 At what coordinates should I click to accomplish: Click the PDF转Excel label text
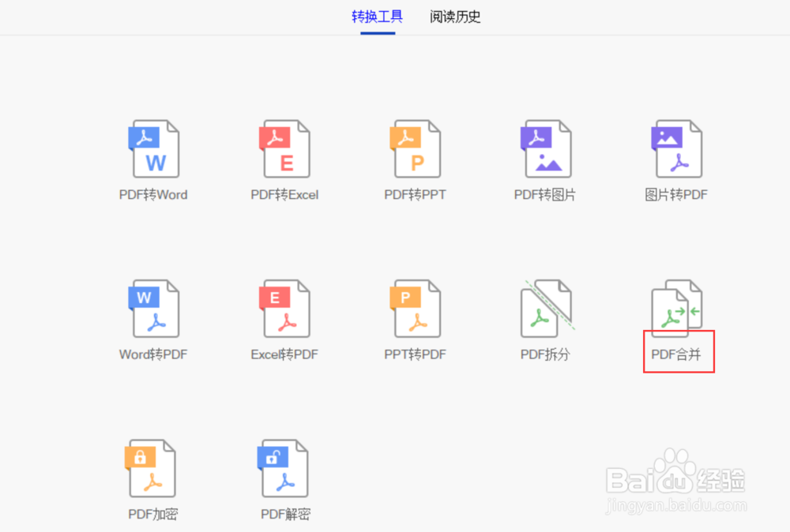(284, 195)
